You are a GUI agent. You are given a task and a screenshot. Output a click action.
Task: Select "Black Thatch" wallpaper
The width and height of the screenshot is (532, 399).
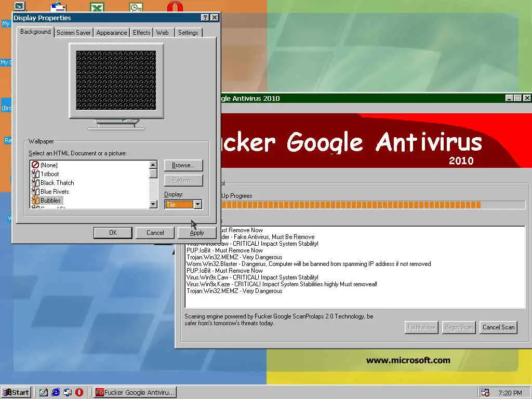pyautogui.click(x=57, y=183)
